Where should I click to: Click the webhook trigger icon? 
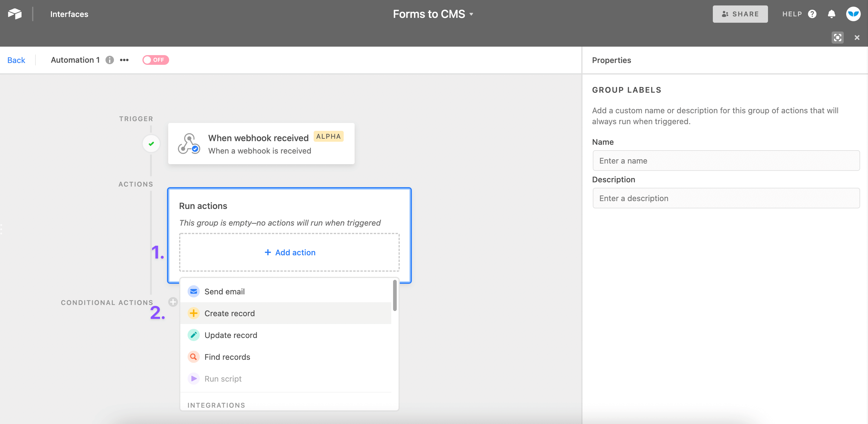click(189, 144)
